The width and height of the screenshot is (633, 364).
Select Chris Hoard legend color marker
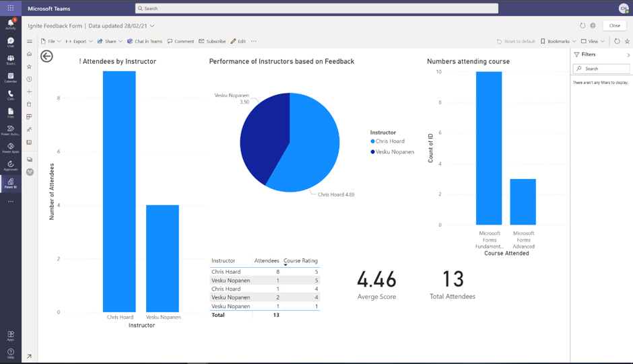(372, 141)
